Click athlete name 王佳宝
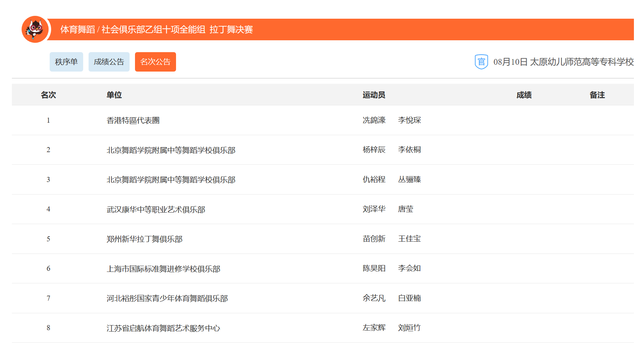644x351 pixels. point(409,239)
